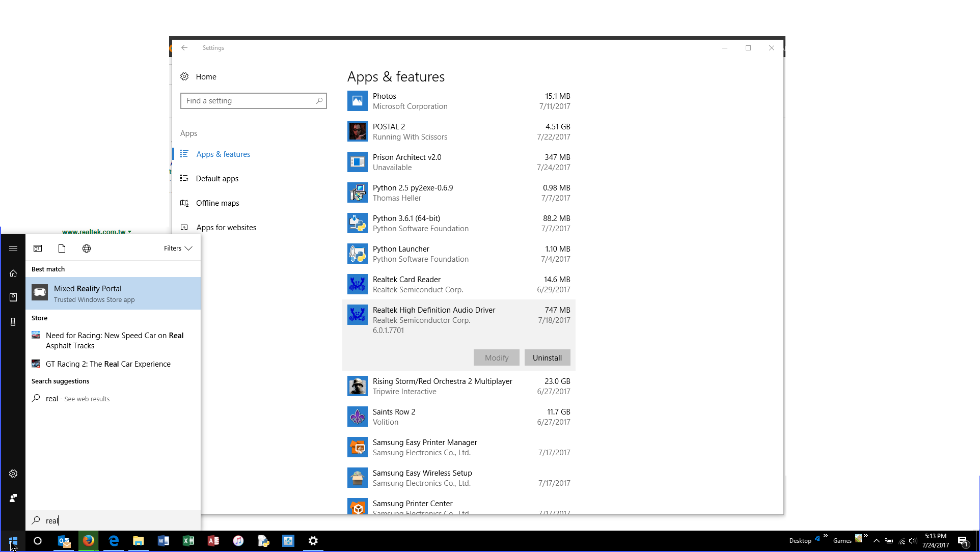The image size is (980, 552).
Task: Filter search results by Web globe icon
Action: tap(87, 249)
